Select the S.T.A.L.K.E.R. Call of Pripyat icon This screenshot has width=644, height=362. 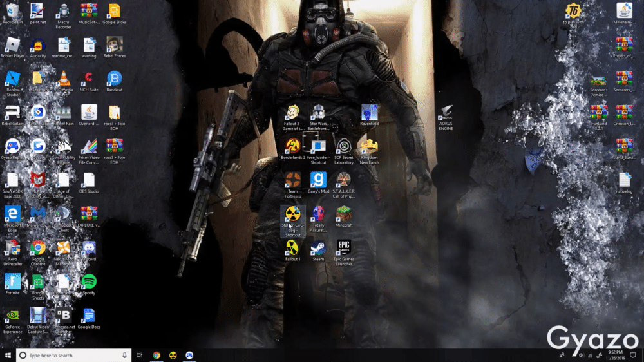pos(344,186)
